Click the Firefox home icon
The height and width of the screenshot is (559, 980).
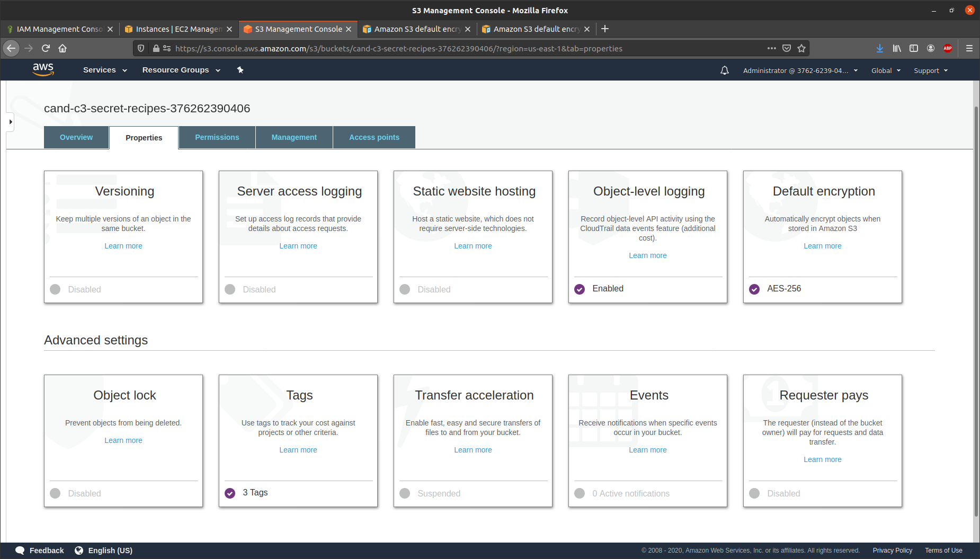click(63, 48)
